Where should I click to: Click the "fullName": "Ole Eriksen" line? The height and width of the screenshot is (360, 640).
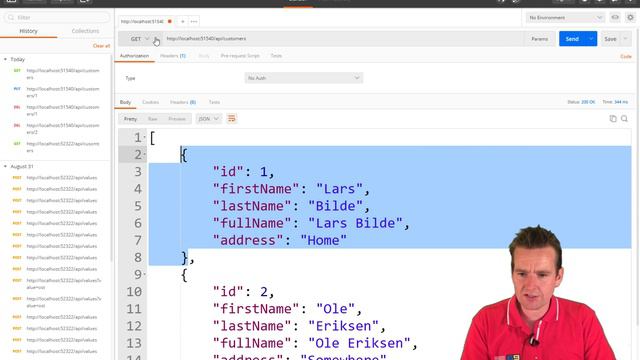click(x=315, y=343)
